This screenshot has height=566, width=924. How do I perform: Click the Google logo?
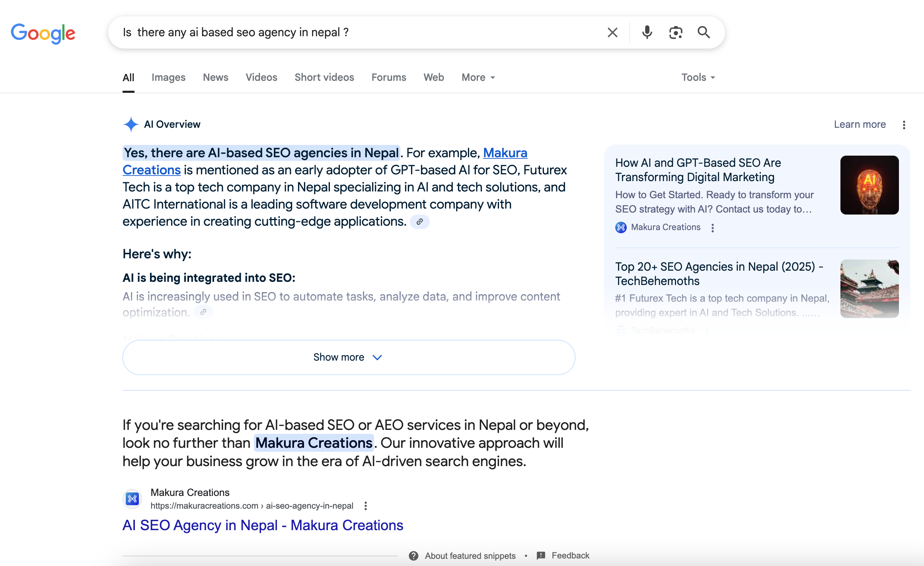(43, 33)
